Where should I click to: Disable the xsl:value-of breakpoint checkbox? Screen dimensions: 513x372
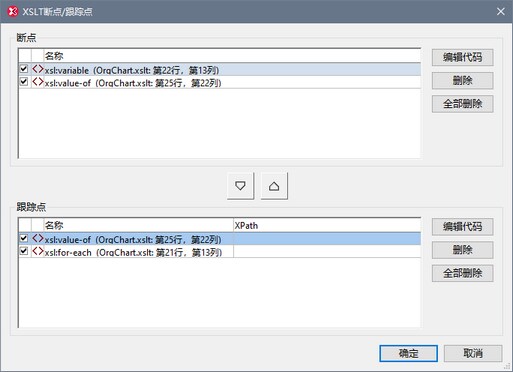pyautogui.click(x=24, y=82)
